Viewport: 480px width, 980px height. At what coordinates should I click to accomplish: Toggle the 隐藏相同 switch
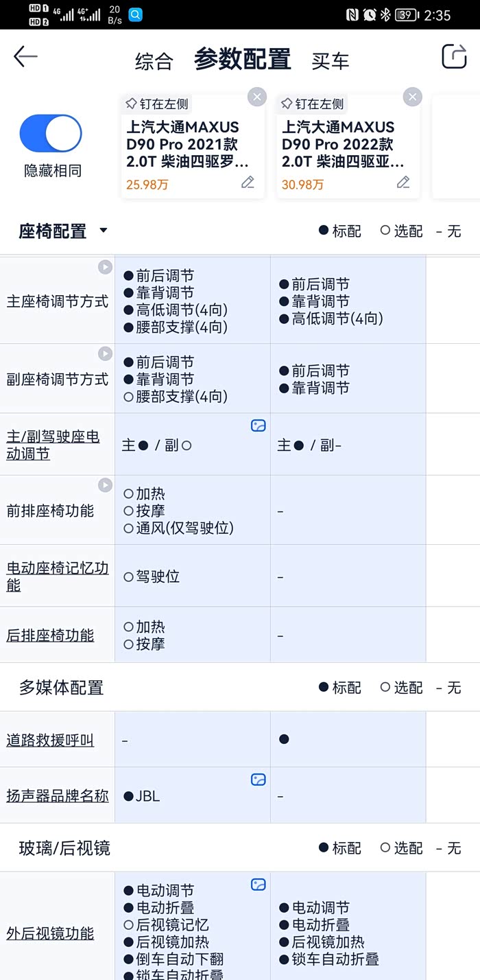[x=51, y=133]
